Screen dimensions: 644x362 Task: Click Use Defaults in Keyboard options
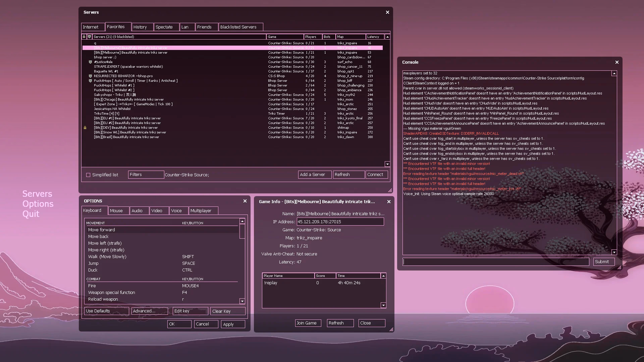click(x=106, y=311)
